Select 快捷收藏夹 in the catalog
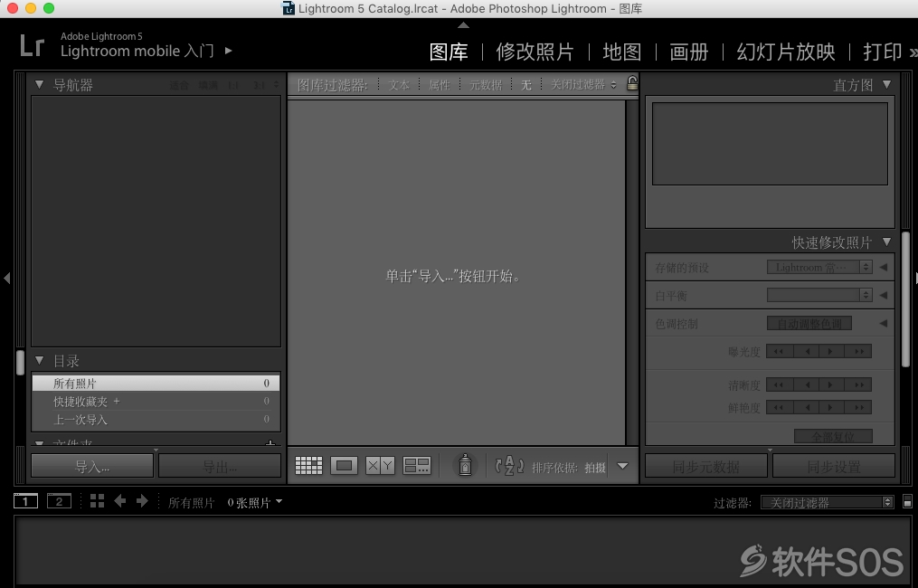Viewport: 918px width, 588px height. [156, 401]
